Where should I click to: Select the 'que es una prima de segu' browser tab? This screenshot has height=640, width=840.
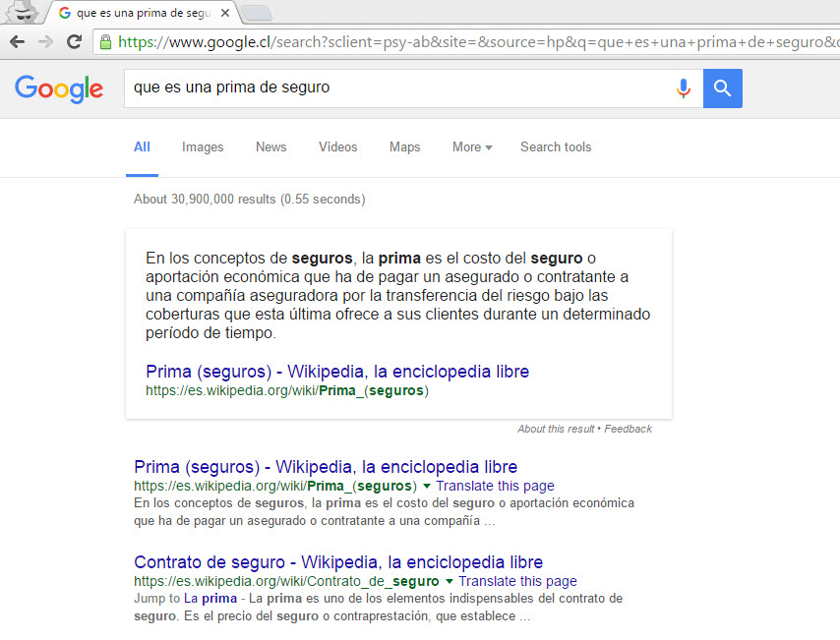[x=144, y=13]
